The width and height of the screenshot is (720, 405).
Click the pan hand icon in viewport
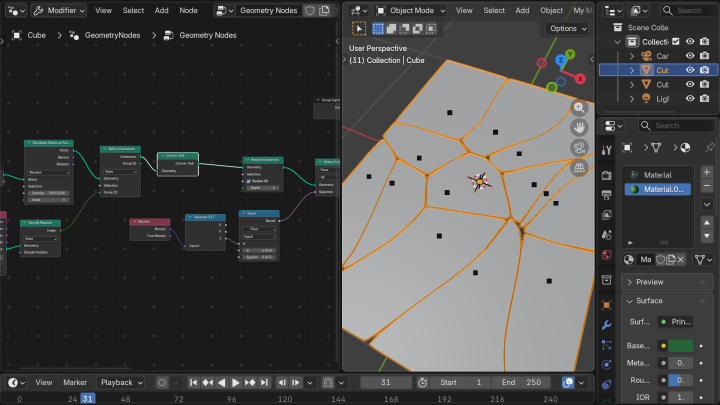(x=579, y=128)
